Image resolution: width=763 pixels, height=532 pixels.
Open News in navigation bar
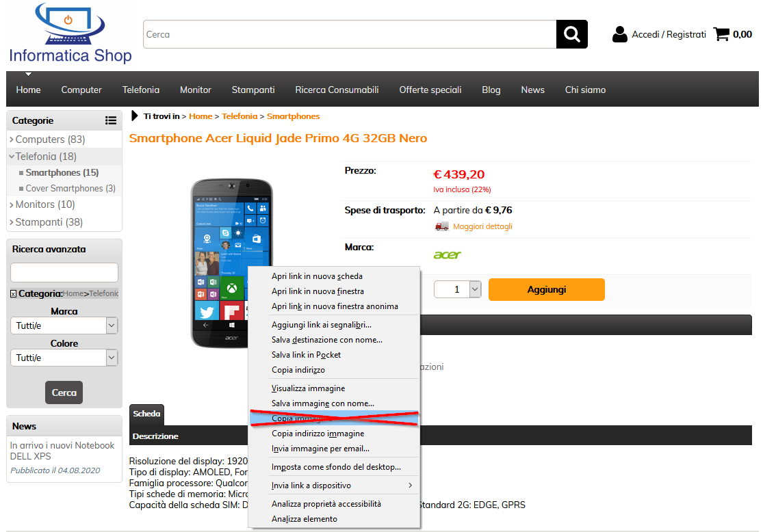(533, 90)
